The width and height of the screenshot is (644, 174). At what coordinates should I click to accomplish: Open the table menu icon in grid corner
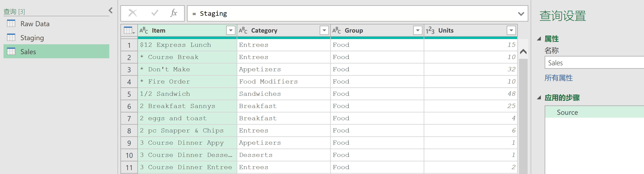click(129, 30)
